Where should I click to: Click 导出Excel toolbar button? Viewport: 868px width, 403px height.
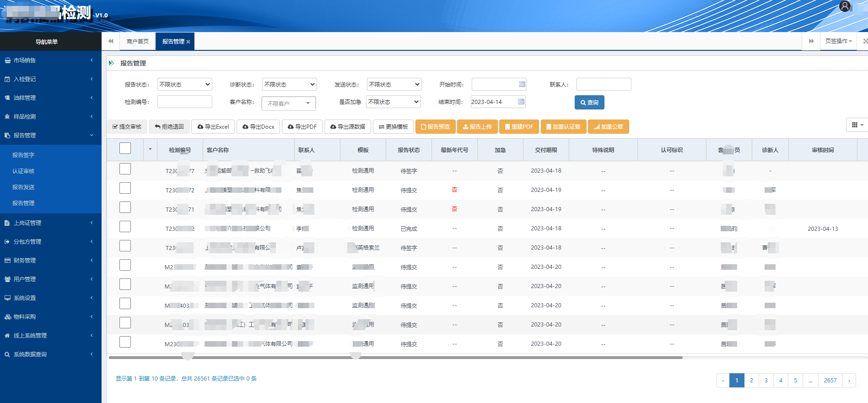(213, 127)
